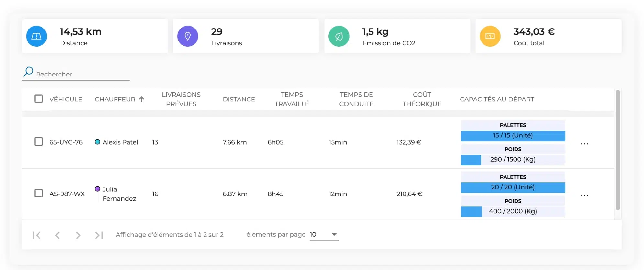Click the 29 Livraisons summary value
This screenshot has height=270, width=644.
click(x=217, y=32)
